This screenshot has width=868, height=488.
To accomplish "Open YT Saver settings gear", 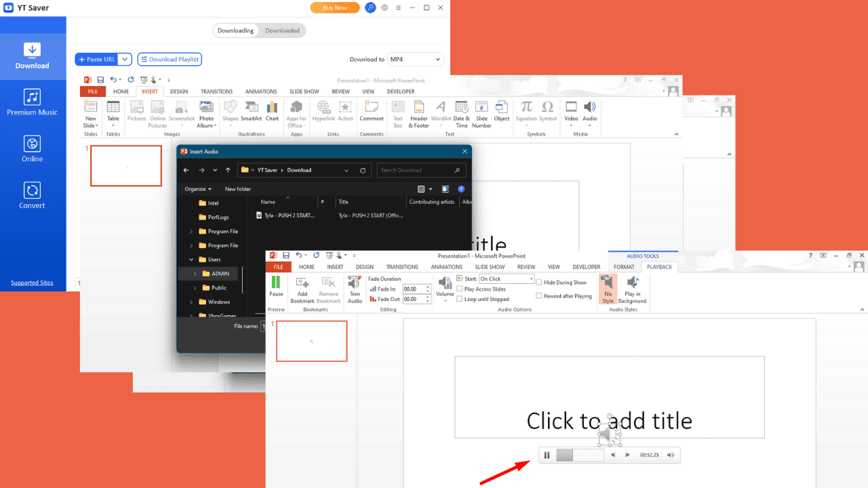I will pos(384,7).
